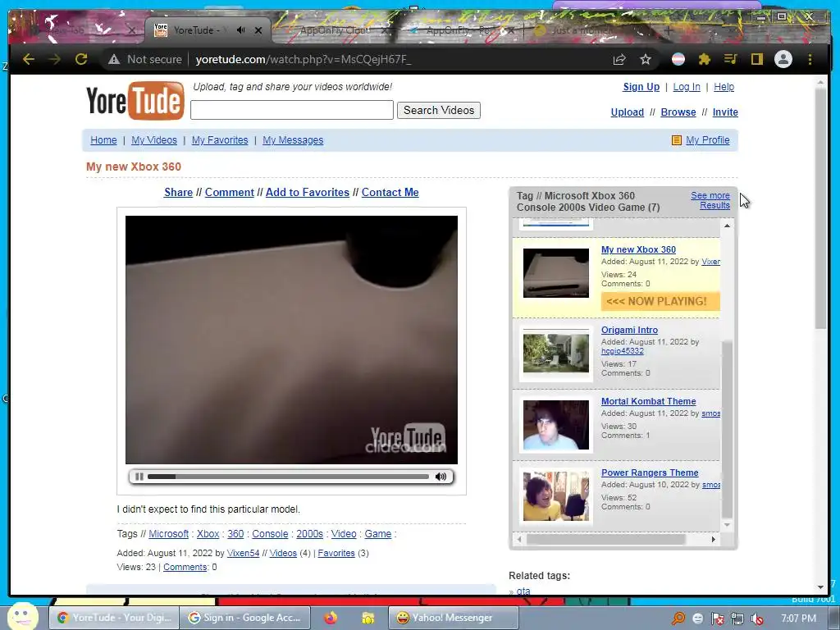Click the Comment link above the video
The height and width of the screenshot is (630, 840).
(x=230, y=192)
